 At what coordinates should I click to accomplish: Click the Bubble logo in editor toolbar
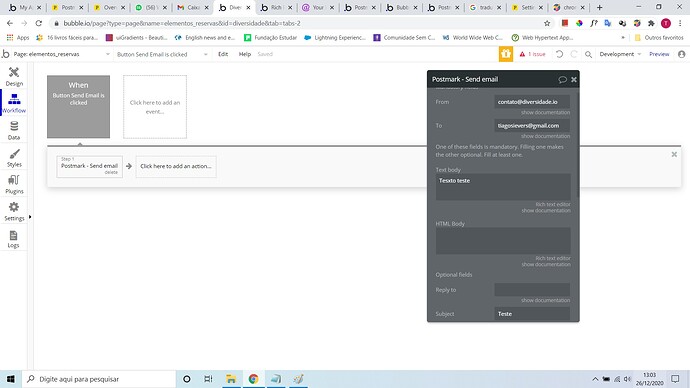click(x=6, y=54)
